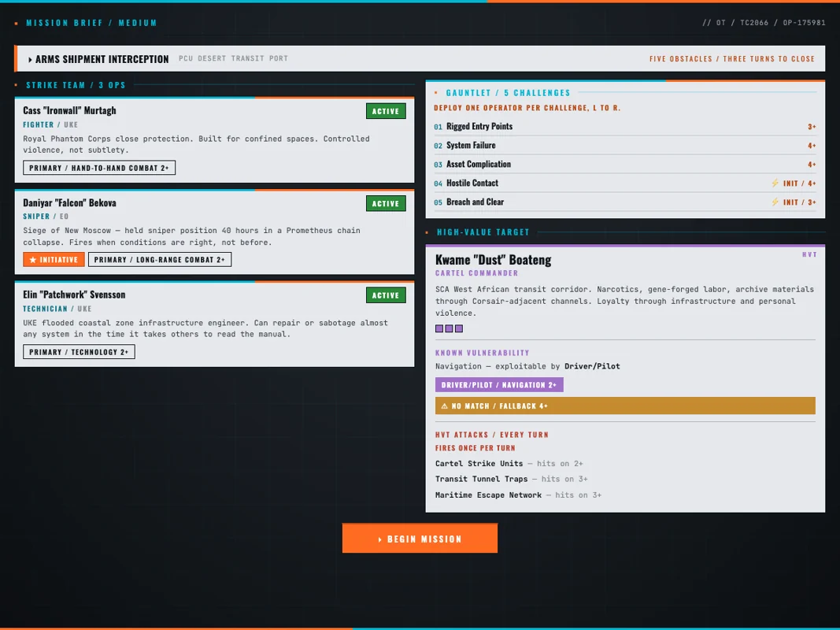Viewport: 840px width, 630px height.
Task: Click the Cartel Strike Units attack line
Action: [509, 463]
